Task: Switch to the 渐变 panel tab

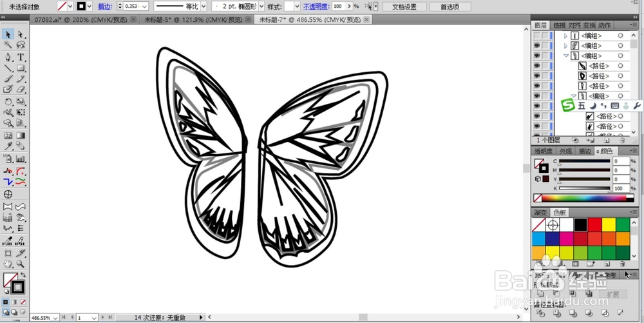Action: (x=540, y=213)
